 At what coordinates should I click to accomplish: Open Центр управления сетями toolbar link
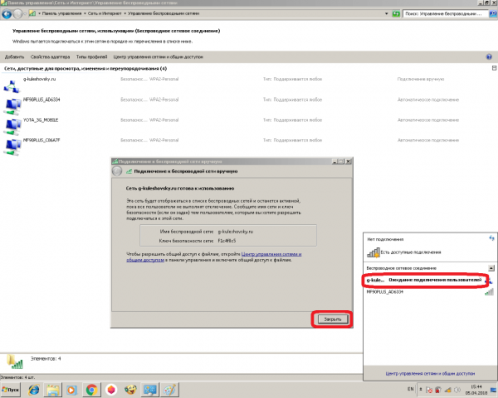coord(158,57)
